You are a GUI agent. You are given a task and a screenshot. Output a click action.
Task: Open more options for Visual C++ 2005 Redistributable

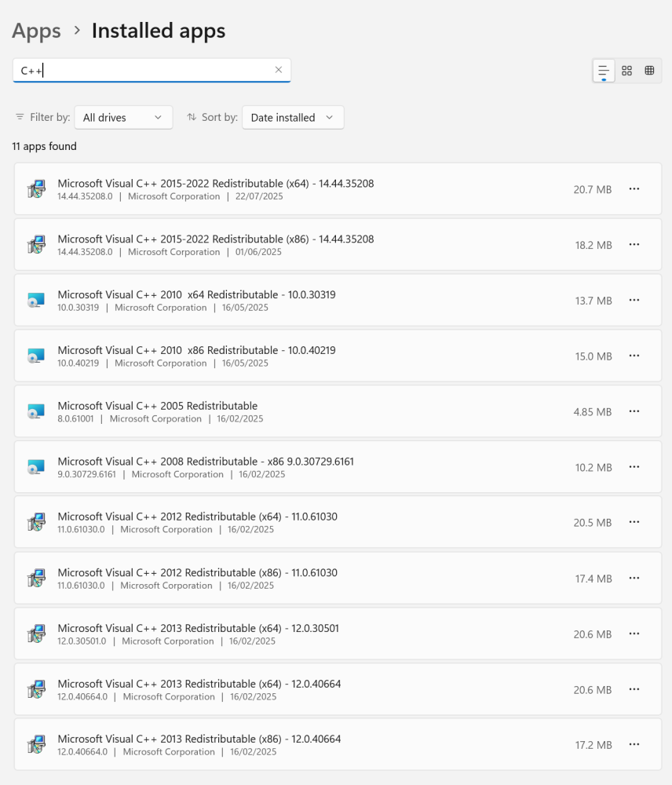pyautogui.click(x=634, y=411)
